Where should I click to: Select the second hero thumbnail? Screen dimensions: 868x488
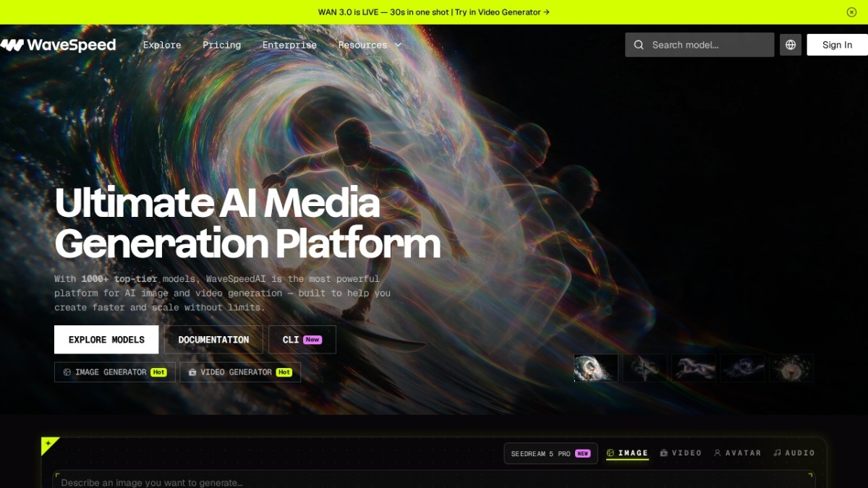click(645, 368)
